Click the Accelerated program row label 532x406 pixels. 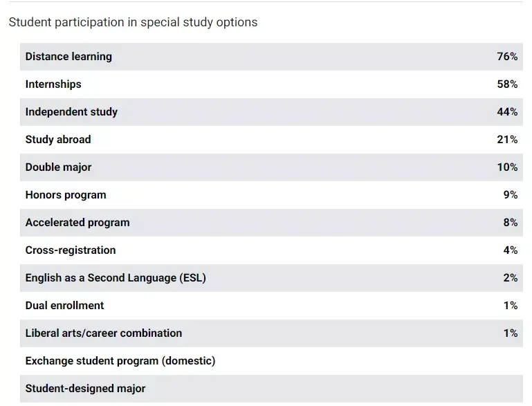(77, 223)
